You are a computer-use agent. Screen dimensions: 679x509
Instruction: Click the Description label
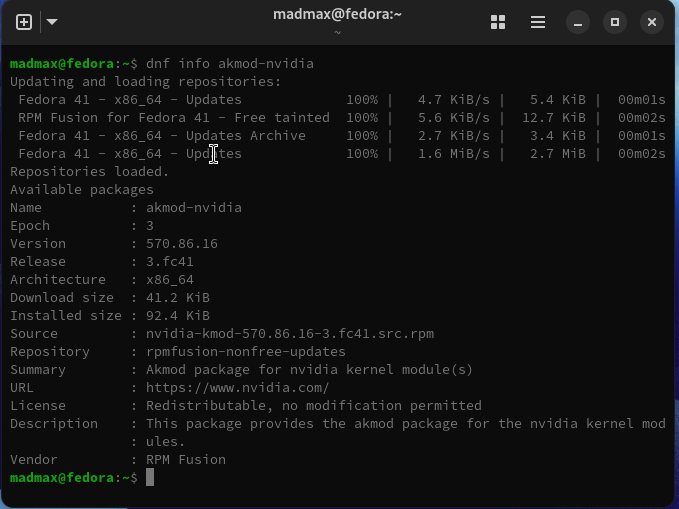point(54,423)
